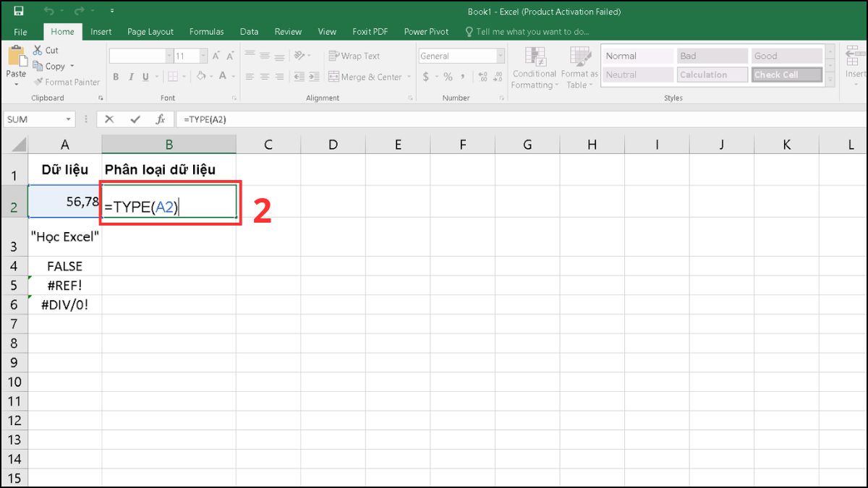The image size is (868, 488).
Task: Cancel the formula with the X button
Action: tap(109, 119)
